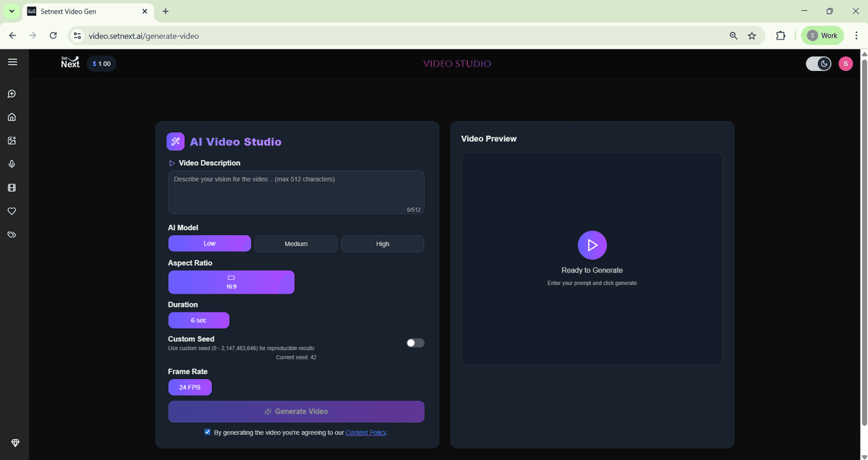Enable the Custom Seed toggle
The height and width of the screenshot is (460, 868).
pyautogui.click(x=415, y=343)
